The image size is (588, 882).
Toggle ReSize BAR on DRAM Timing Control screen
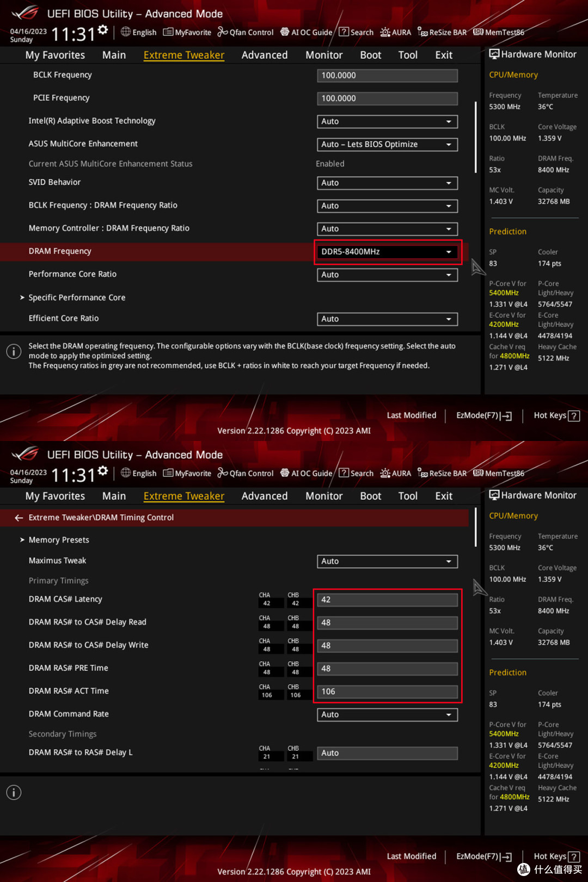pos(442,473)
